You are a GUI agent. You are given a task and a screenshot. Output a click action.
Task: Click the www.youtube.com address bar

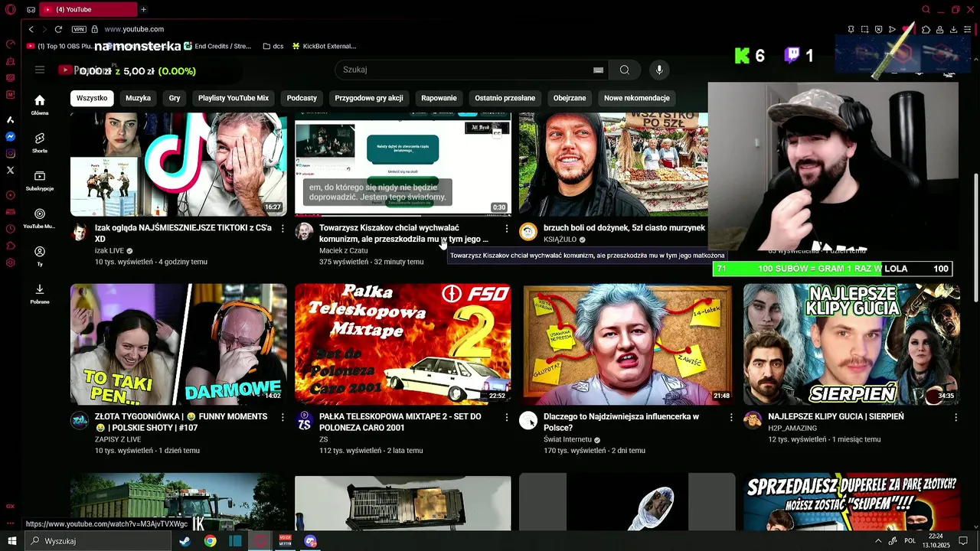click(134, 29)
